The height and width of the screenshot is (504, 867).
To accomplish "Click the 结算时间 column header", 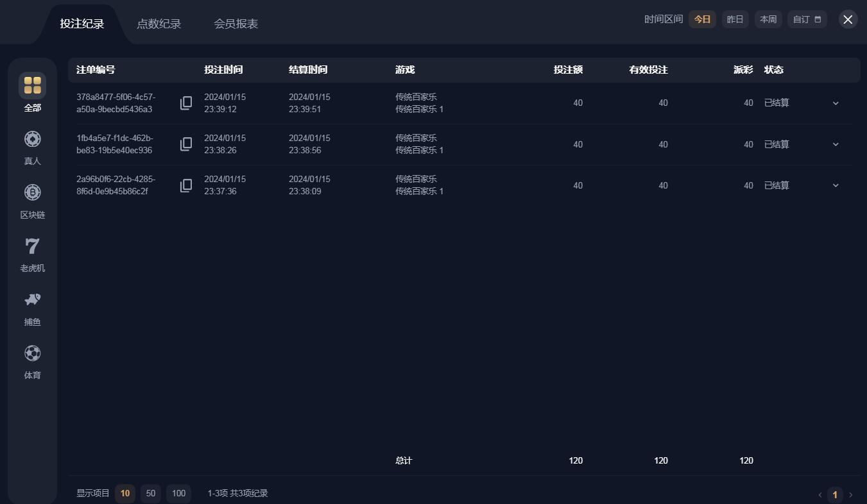I will click(308, 70).
